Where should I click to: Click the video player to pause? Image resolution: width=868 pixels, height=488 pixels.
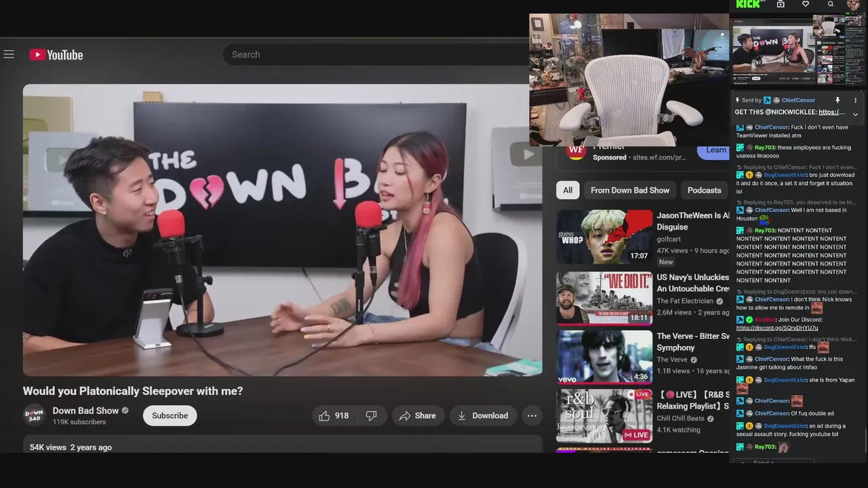tap(282, 230)
